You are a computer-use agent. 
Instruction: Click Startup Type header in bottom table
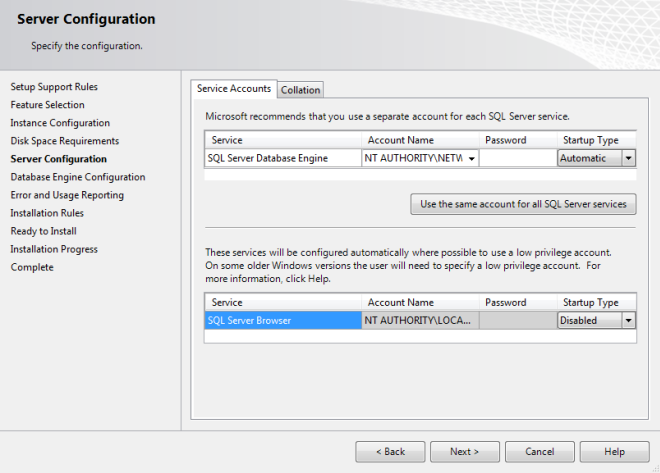click(596, 303)
